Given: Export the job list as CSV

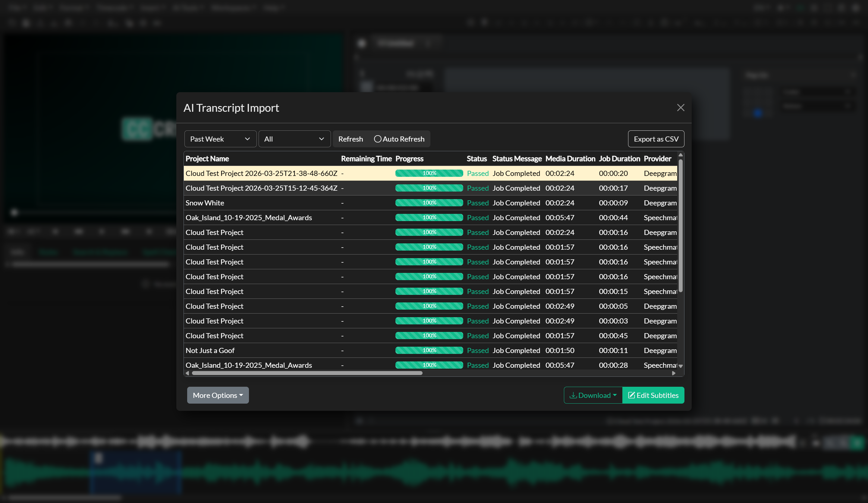Looking at the screenshot, I should [x=656, y=139].
